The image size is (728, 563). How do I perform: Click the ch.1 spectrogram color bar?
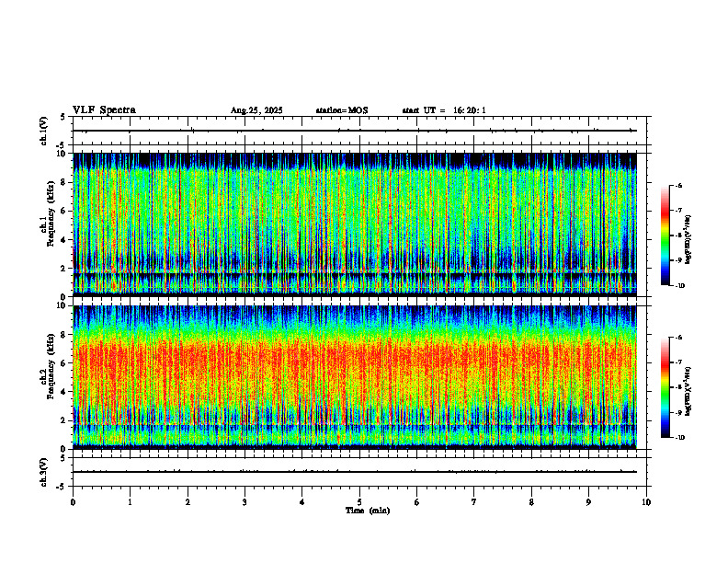click(x=665, y=236)
